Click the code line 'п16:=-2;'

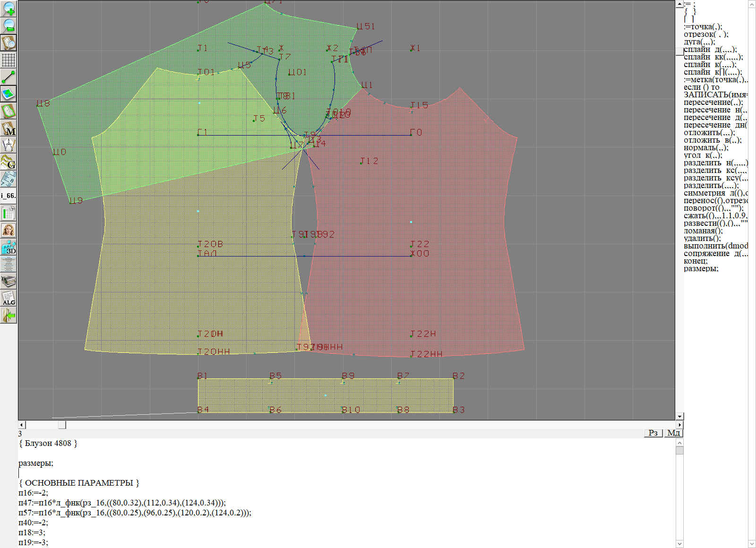pos(33,493)
